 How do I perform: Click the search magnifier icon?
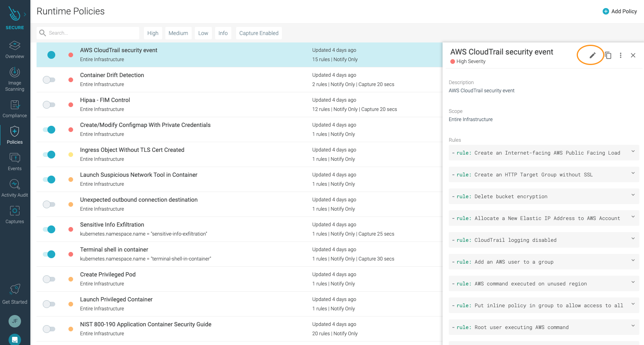tap(43, 33)
